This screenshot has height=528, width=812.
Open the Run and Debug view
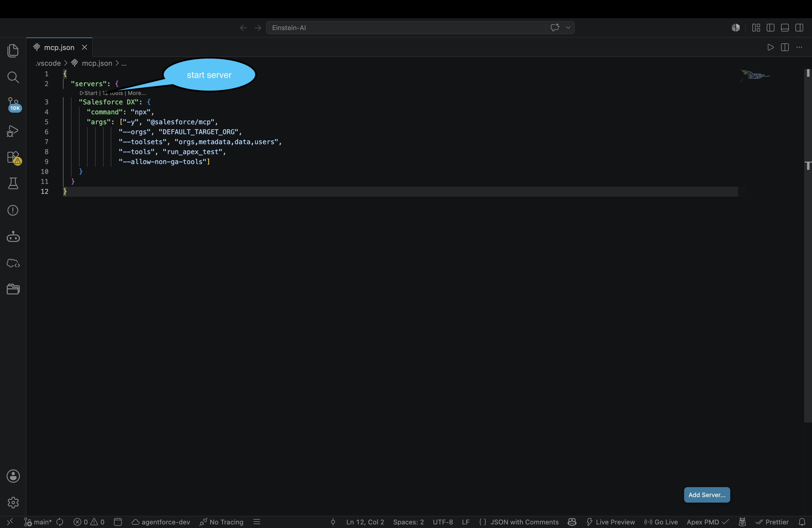point(13,131)
